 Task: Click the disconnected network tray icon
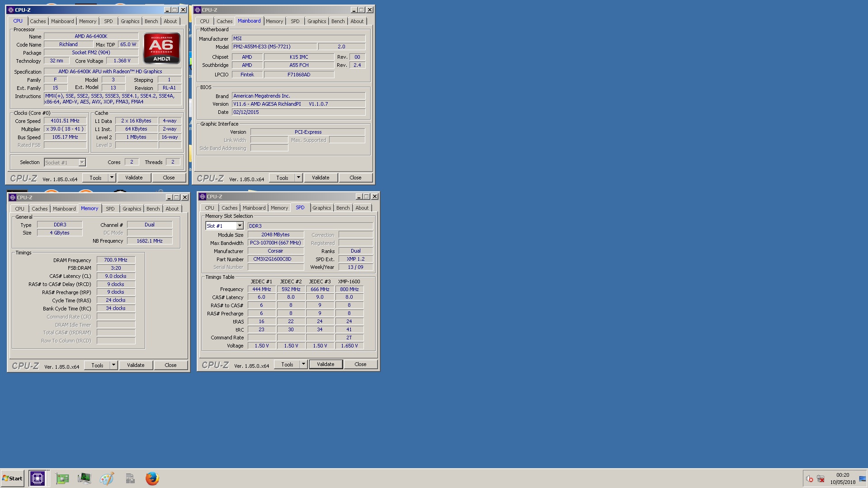click(x=821, y=479)
